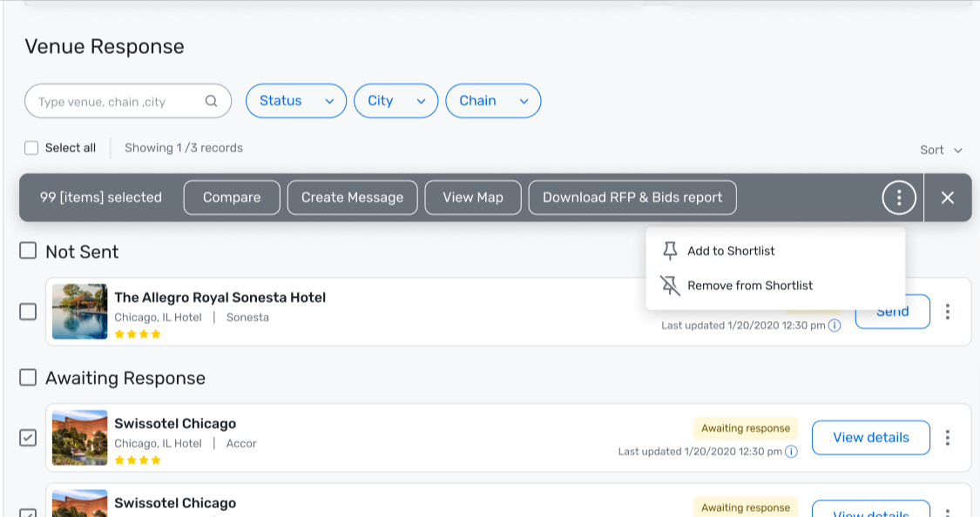Dismiss the selection bar with the X icon
Screen dimensions: 980x517
[948, 198]
